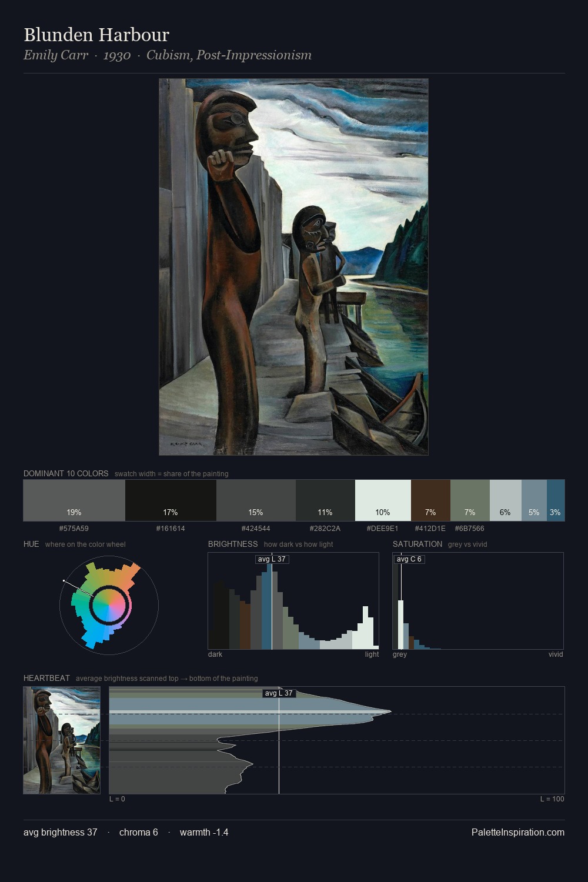Select the #412D1E brown swatch
This screenshot has height=882, width=588.
pos(430,500)
